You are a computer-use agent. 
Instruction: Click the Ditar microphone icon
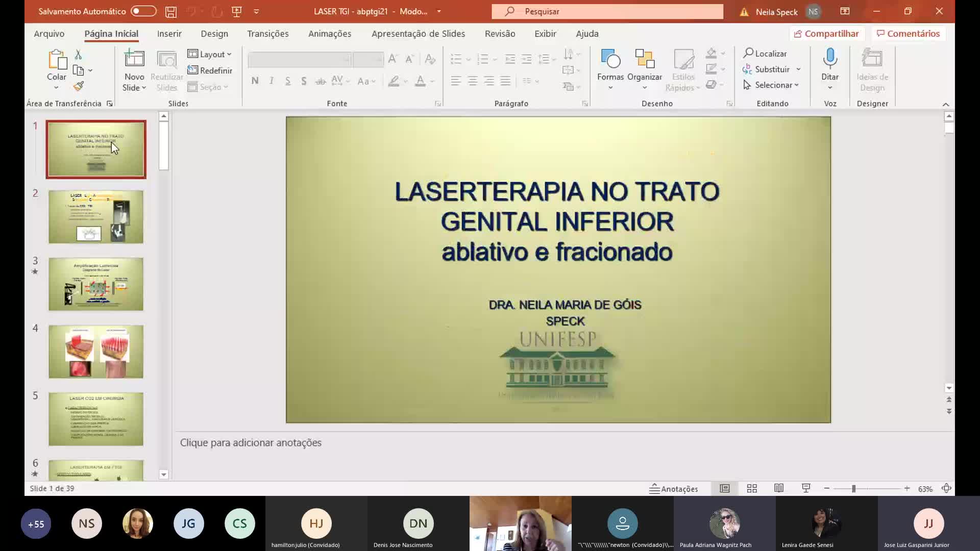coord(830,59)
